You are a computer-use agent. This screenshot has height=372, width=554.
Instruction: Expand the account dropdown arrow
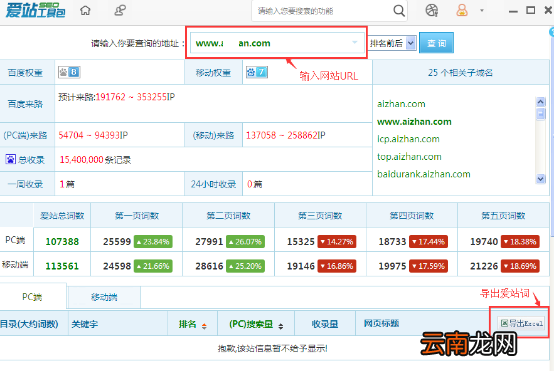[x=482, y=11]
